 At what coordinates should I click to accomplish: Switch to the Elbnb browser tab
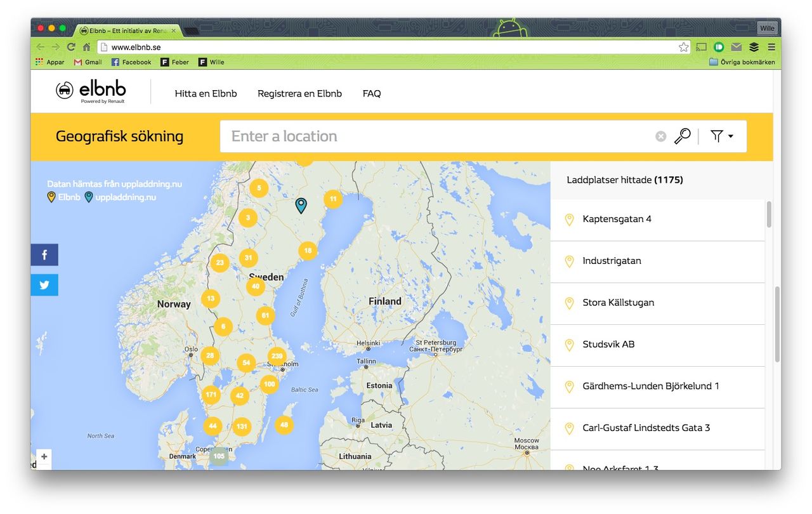[x=124, y=30]
